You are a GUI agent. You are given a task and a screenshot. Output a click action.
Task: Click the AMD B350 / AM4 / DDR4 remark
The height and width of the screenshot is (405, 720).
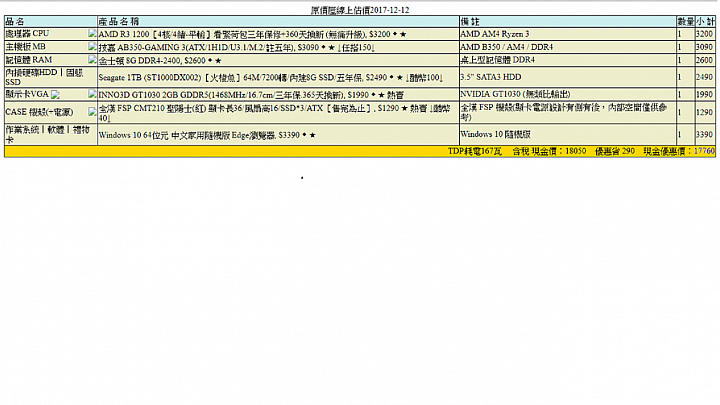[x=506, y=47]
